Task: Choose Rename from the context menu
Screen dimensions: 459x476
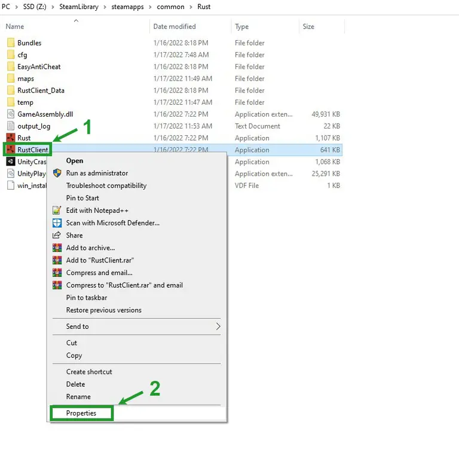Action: coord(78,396)
